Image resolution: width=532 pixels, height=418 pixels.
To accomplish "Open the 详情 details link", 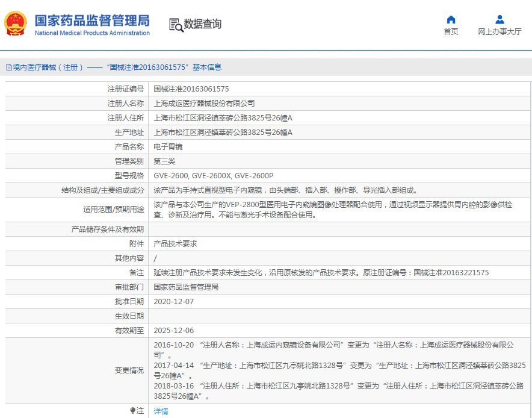I will click(161, 411).
